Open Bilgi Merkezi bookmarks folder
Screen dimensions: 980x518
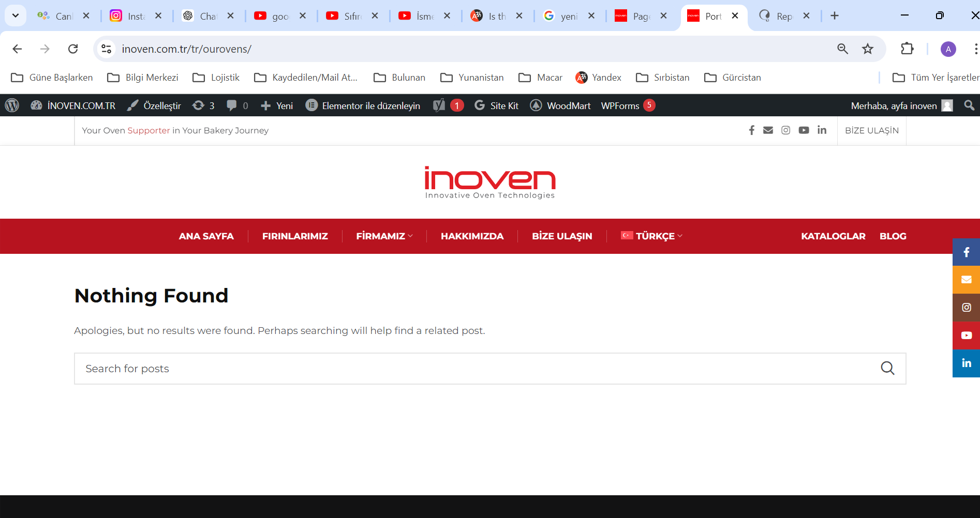point(143,78)
